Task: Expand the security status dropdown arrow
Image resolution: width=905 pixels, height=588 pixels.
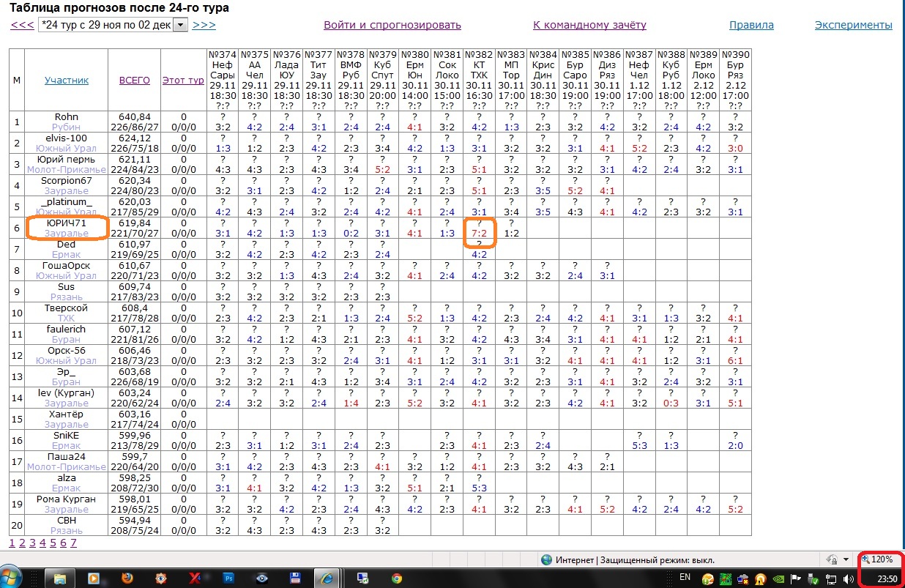Action: [x=846, y=559]
